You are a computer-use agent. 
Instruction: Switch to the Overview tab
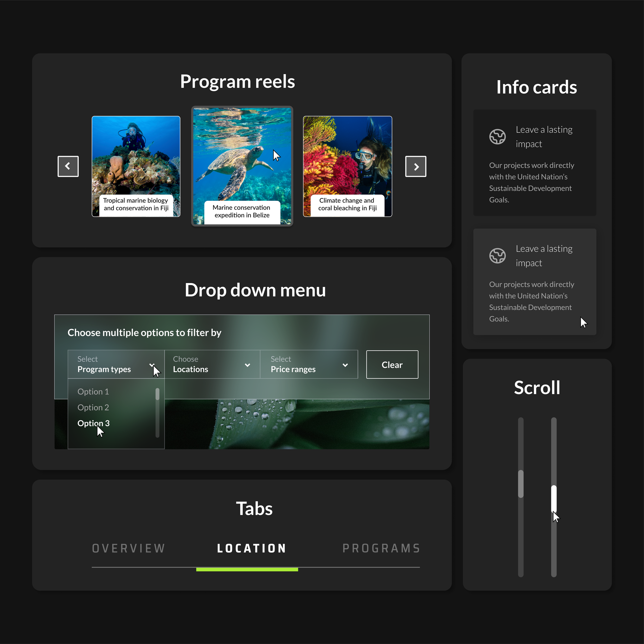[129, 548]
